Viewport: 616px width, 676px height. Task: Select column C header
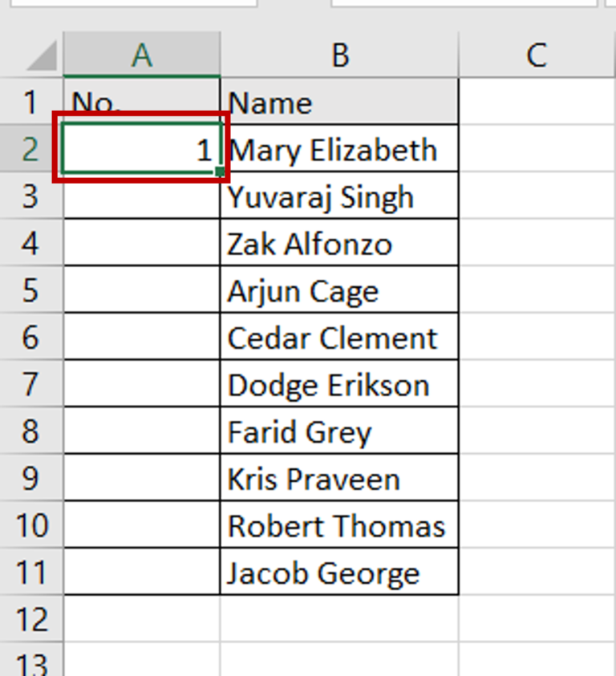click(x=536, y=56)
